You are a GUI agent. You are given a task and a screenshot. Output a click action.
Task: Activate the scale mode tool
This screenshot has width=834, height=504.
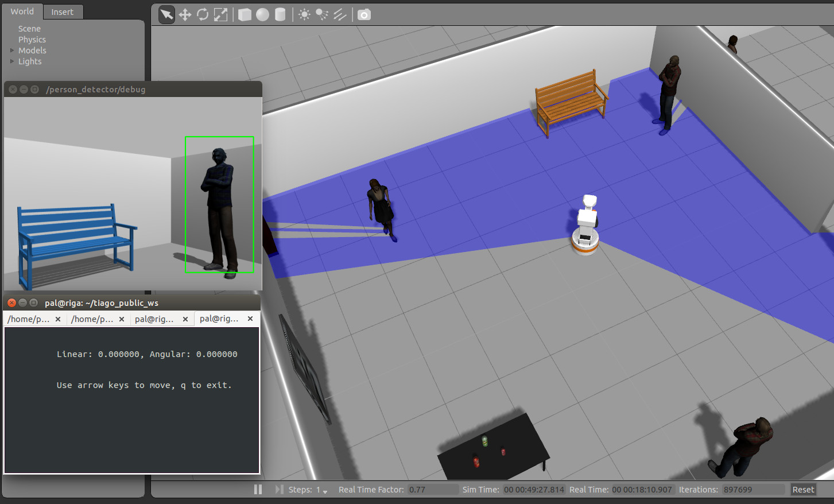point(220,14)
